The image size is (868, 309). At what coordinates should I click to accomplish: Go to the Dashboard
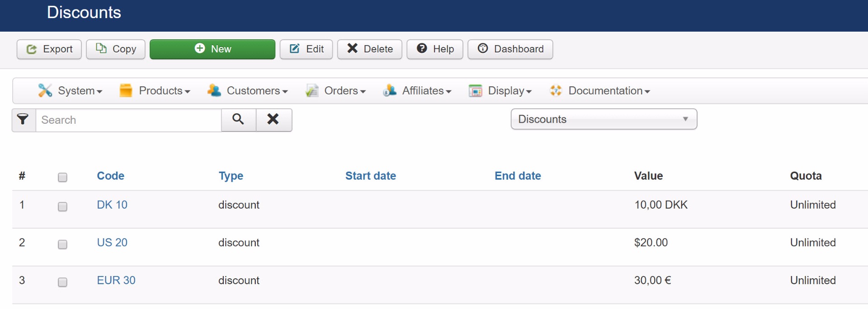(510, 49)
